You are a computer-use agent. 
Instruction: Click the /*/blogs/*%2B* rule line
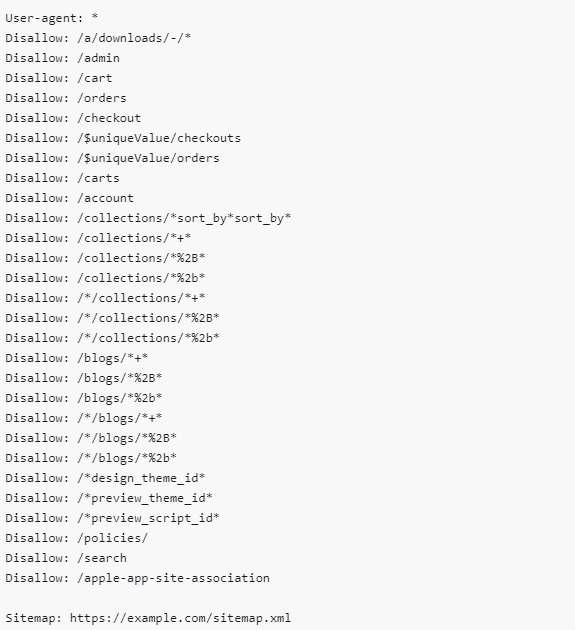click(91, 438)
